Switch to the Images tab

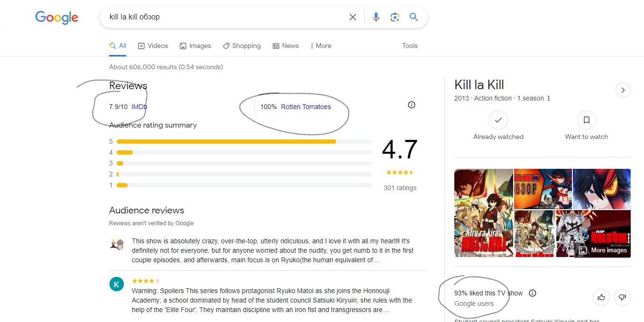pos(195,46)
